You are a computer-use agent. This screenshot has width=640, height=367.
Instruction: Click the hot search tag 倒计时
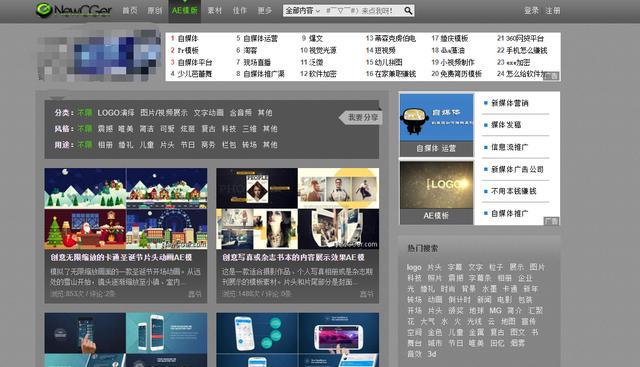[460, 300]
